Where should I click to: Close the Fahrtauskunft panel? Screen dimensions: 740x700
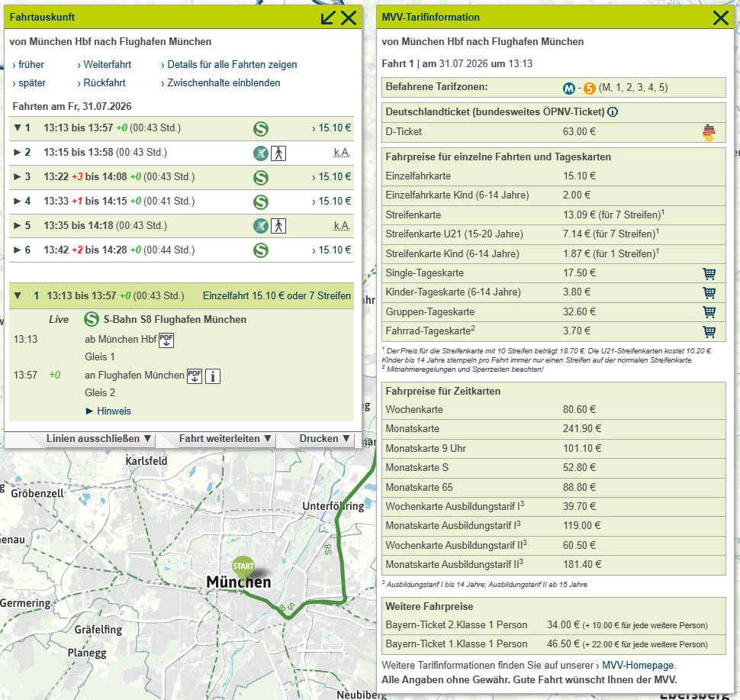click(x=349, y=18)
